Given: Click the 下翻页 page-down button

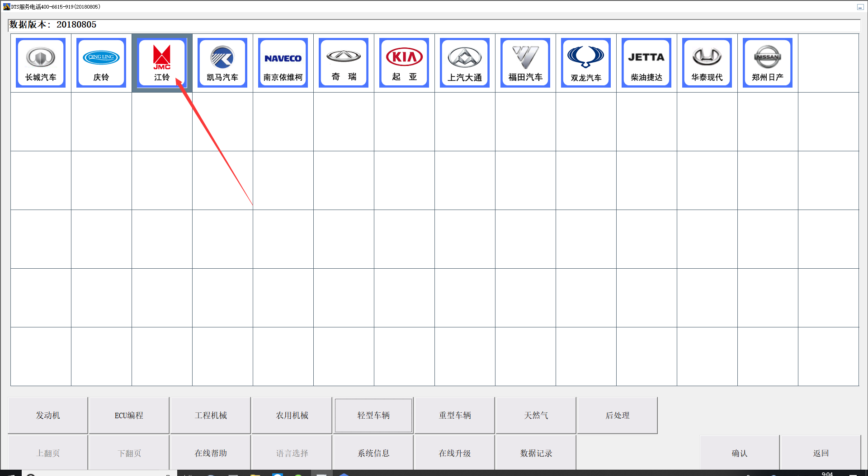Looking at the screenshot, I should 129,453.
